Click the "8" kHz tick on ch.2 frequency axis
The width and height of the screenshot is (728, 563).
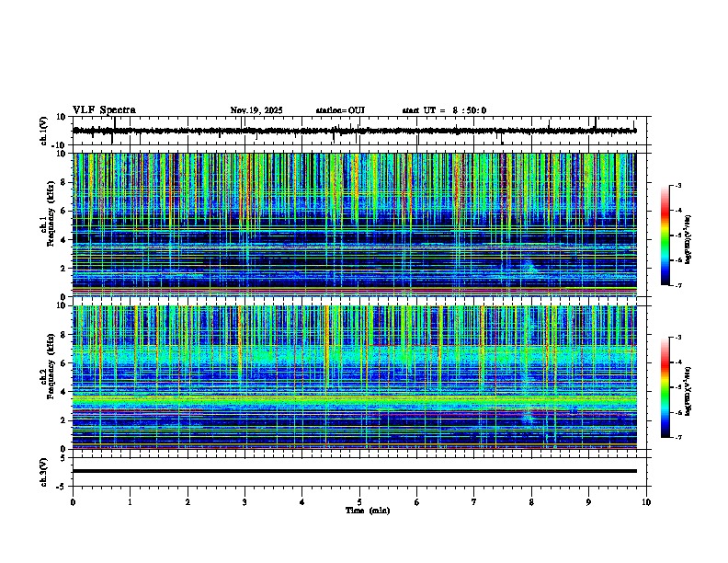click(63, 335)
